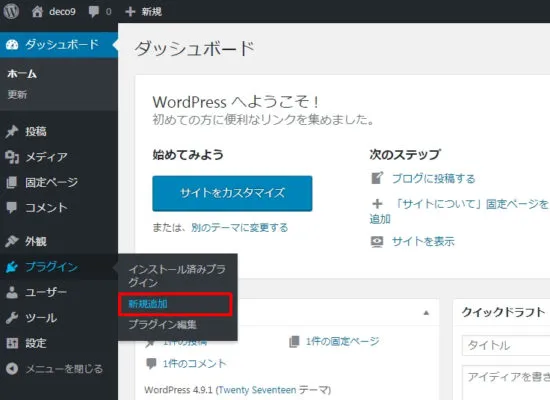Click the サイトをカスタマイズ button
This screenshot has width=550, height=400.
[232, 193]
